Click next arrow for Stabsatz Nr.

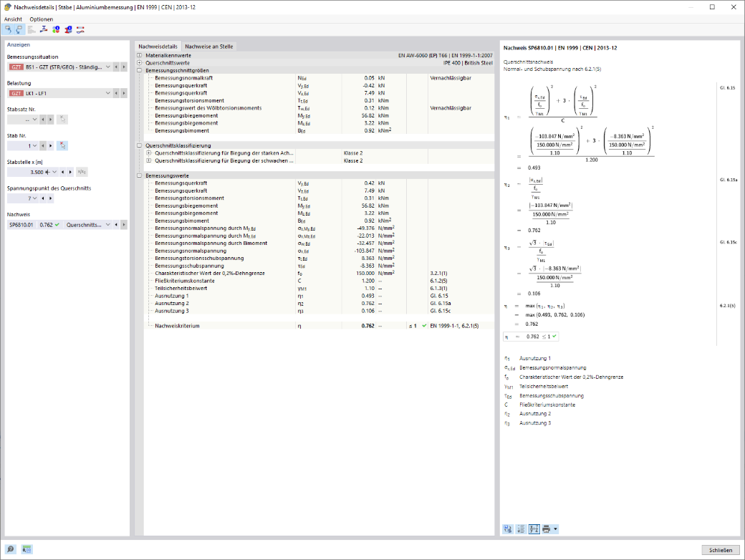pos(51,119)
